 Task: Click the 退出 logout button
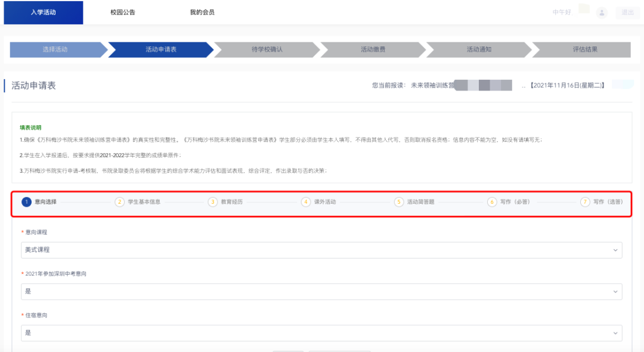627,13
